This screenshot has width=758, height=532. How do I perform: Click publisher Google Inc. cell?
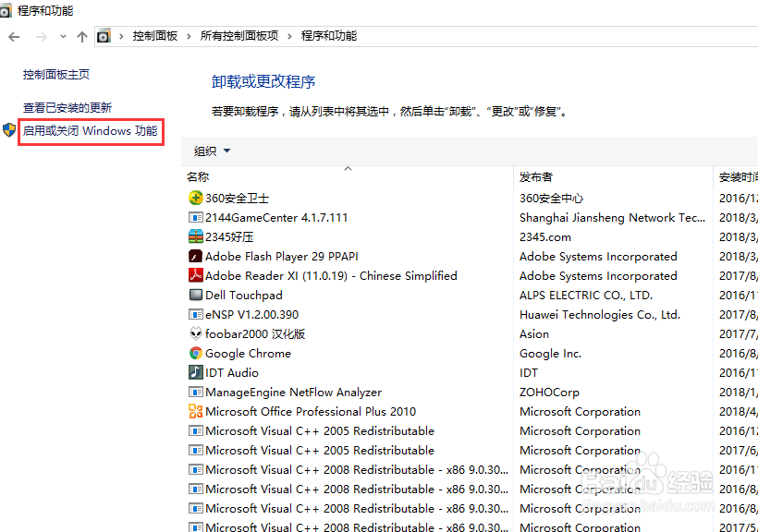click(x=550, y=353)
